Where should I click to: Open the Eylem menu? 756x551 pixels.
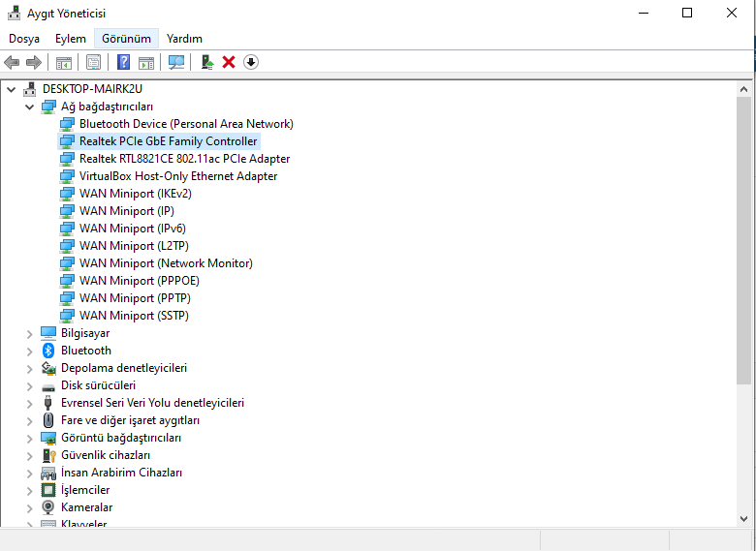(71, 39)
